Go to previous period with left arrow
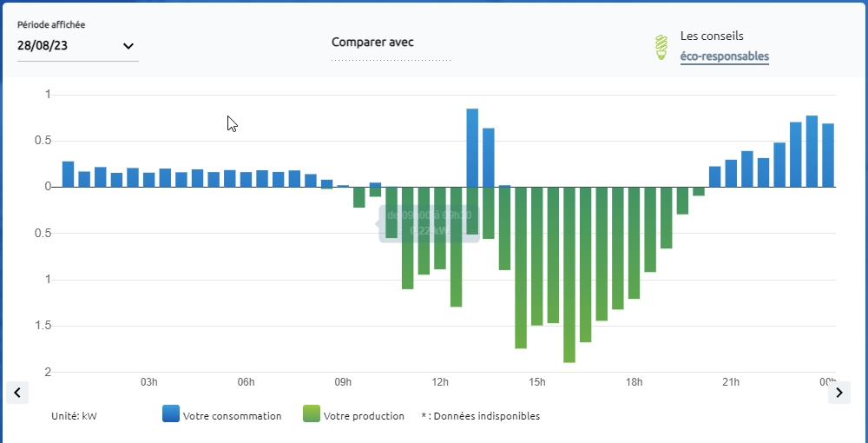This screenshot has height=443, width=868. pos(17,393)
